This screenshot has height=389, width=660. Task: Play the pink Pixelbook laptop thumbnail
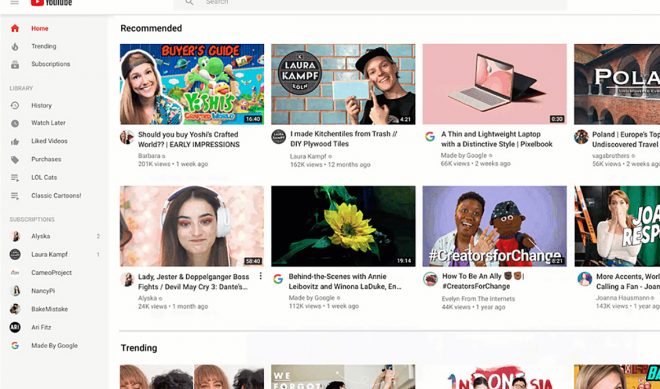[495, 84]
